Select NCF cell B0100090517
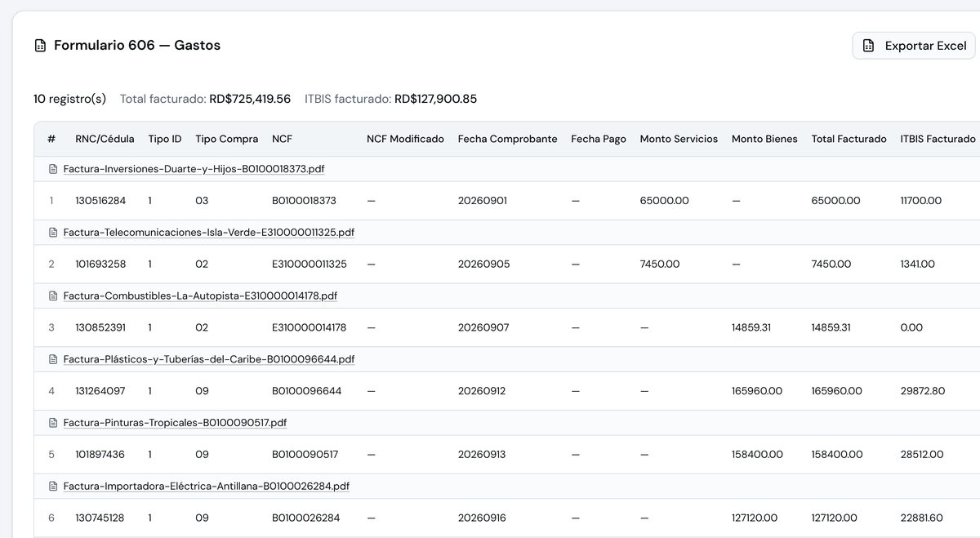This screenshot has width=980, height=538. (305, 455)
